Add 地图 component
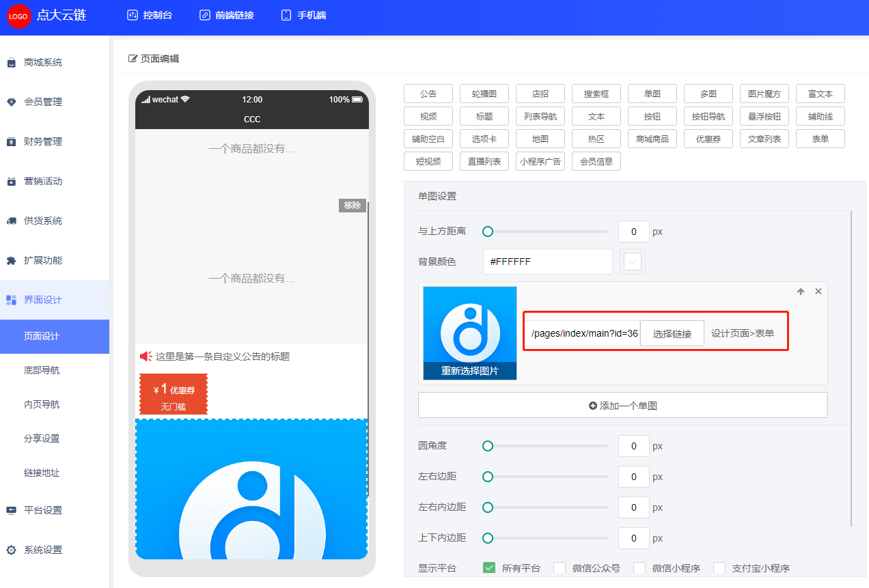This screenshot has width=869, height=588. pos(540,139)
